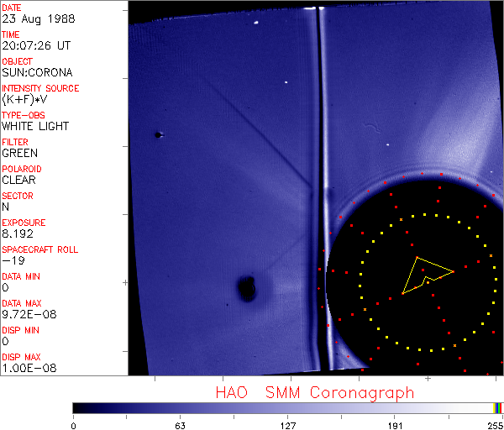The width and height of the screenshot is (504, 430).
Task: Click the 63 label under the color bar
Action: tap(181, 424)
